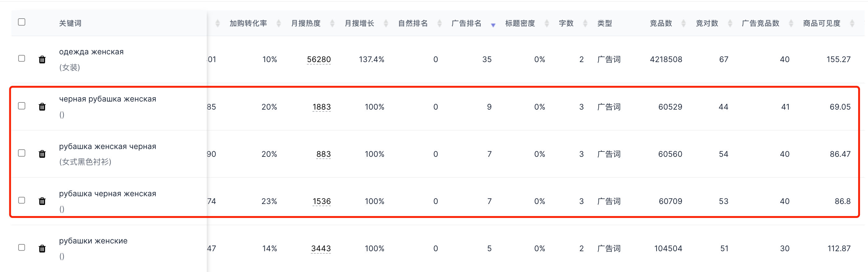This screenshot has width=868, height=272.
Task: Delete the черная рубашка женская keyword
Action: tap(42, 107)
